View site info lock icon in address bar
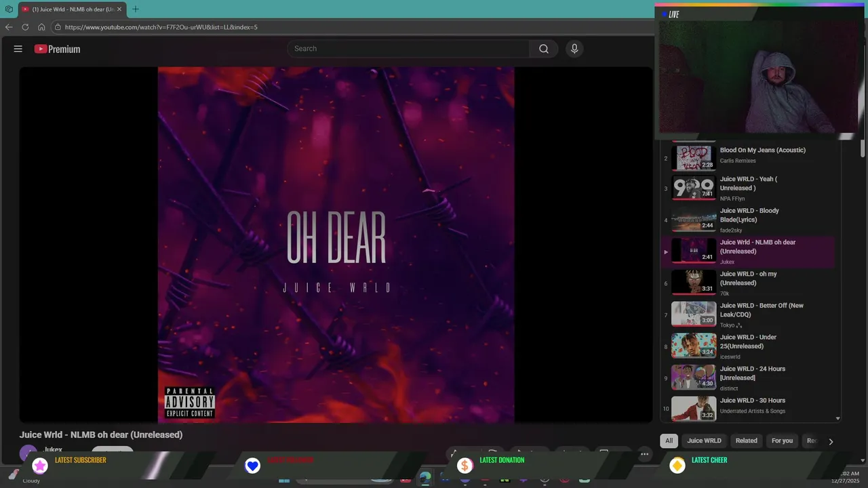Screen dimensions: 868x488 point(58,27)
